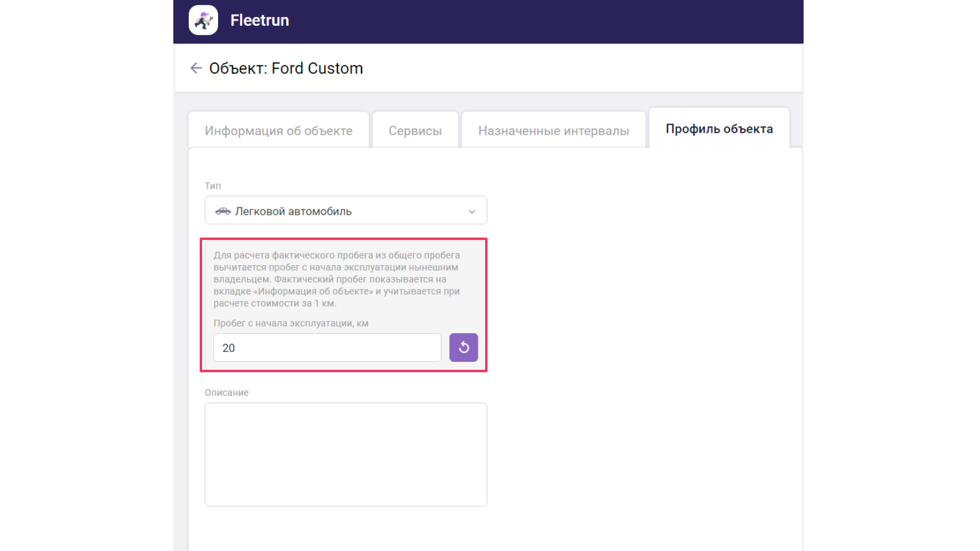Viewport: 980px width, 551px height.
Task: Click the highlighted mileage explanation text block
Action: (337, 280)
